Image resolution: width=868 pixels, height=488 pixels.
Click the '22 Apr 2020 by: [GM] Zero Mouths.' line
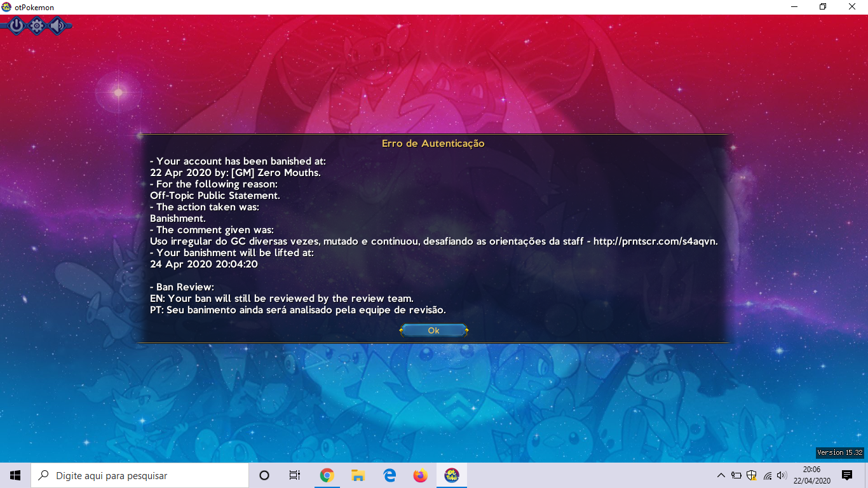tap(235, 173)
